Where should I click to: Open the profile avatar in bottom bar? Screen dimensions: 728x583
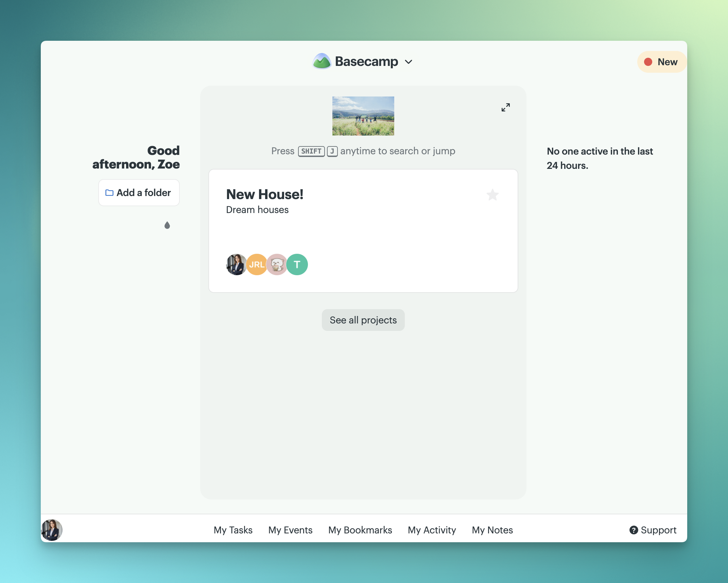52,530
